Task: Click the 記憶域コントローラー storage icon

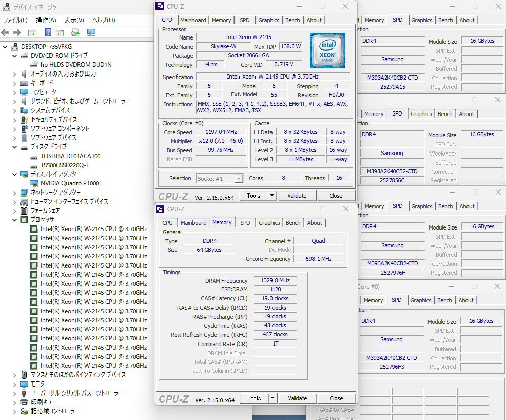Action: [24, 411]
